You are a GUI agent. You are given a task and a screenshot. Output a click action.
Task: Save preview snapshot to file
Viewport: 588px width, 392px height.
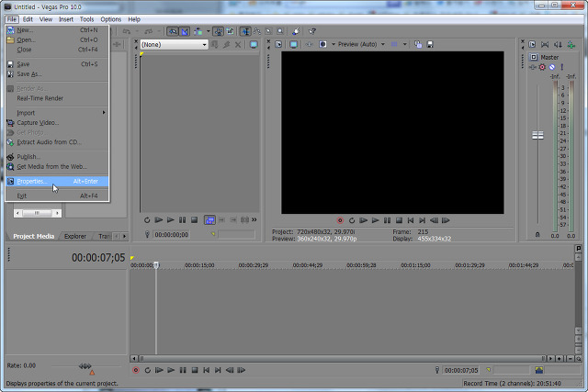(430, 44)
